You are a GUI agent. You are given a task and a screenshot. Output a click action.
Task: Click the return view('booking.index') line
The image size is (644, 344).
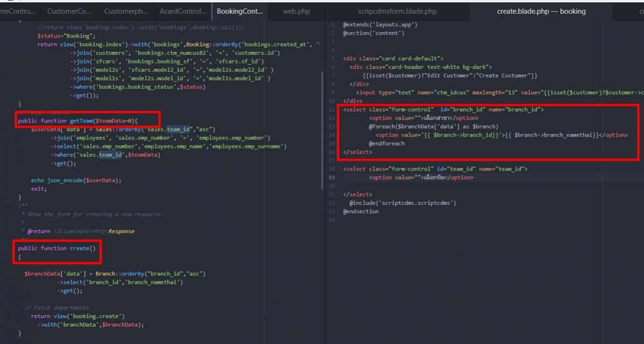(178, 45)
